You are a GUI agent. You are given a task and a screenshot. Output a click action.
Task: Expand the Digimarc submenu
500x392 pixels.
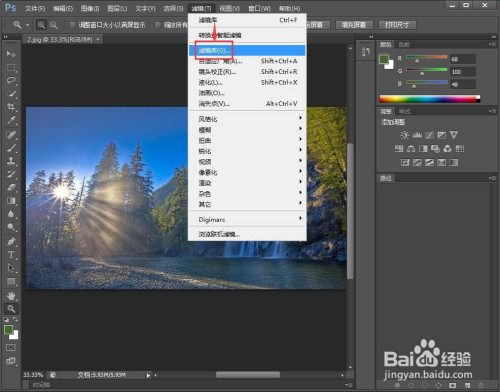coord(247,219)
